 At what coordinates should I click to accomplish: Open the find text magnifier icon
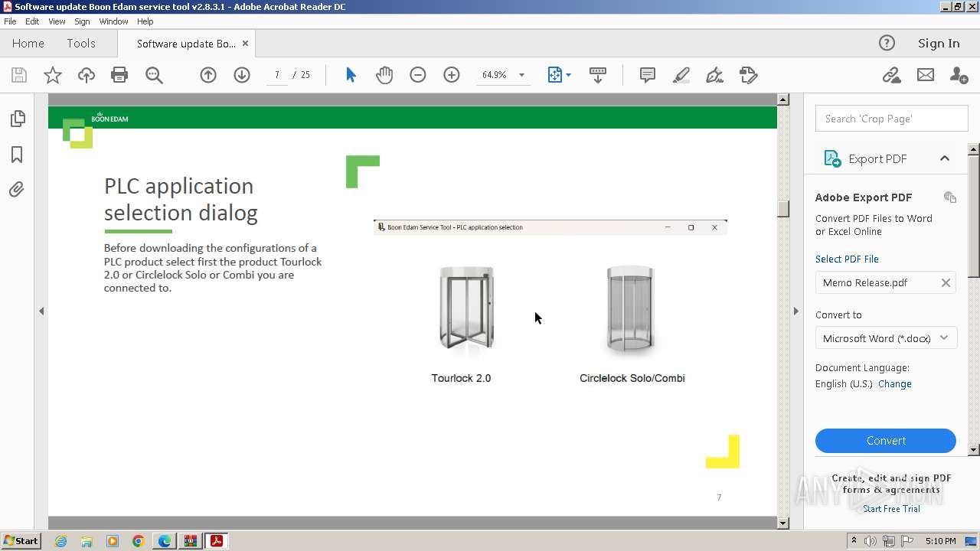click(x=154, y=75)
